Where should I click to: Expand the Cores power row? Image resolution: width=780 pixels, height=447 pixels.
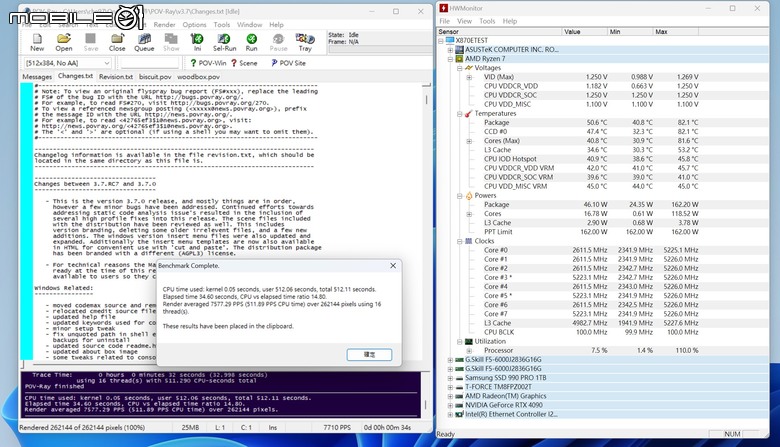[x=469, y=214]
